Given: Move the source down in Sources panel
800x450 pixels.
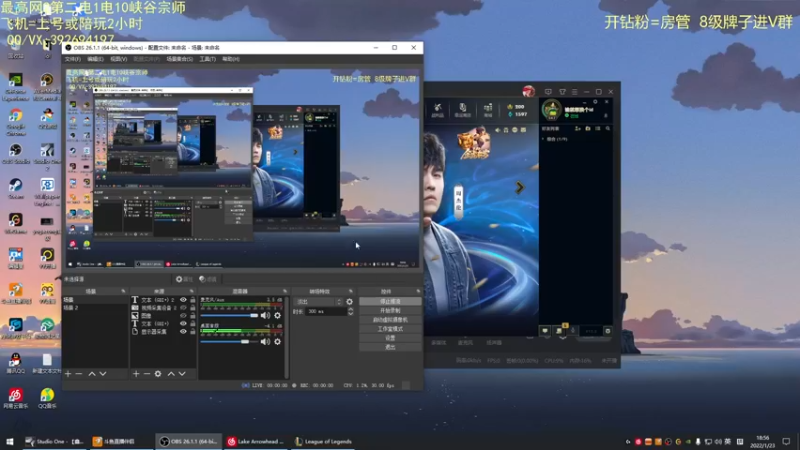Looking at the screenshot, I should (x=182, y=374).
